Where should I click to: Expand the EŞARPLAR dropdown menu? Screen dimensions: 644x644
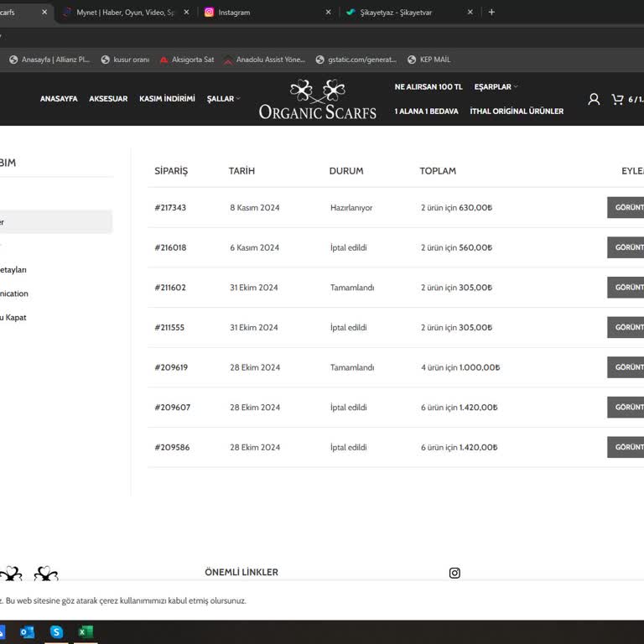tap(496, 87)
